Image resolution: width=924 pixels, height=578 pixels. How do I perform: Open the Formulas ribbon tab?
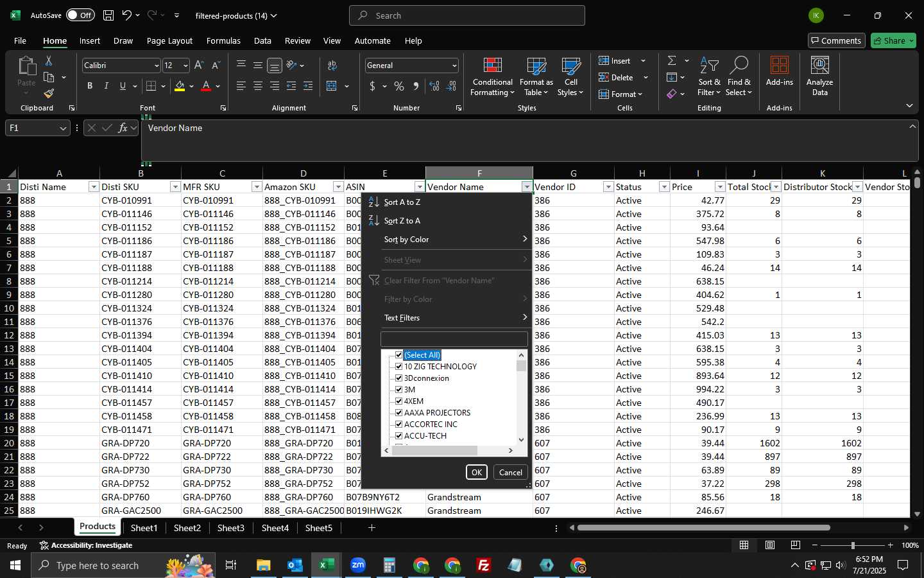[x=223, y=40]
